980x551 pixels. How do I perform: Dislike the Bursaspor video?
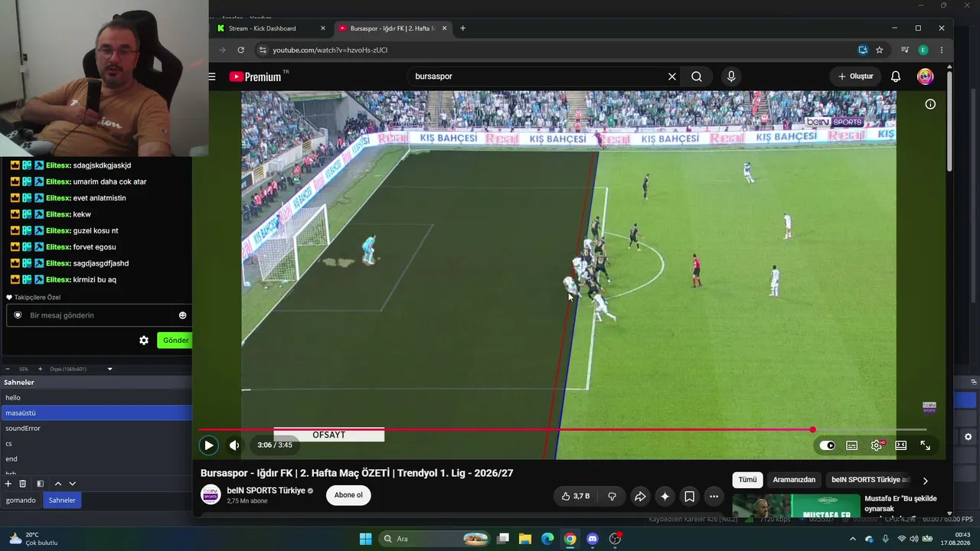(x=612, y=497)
